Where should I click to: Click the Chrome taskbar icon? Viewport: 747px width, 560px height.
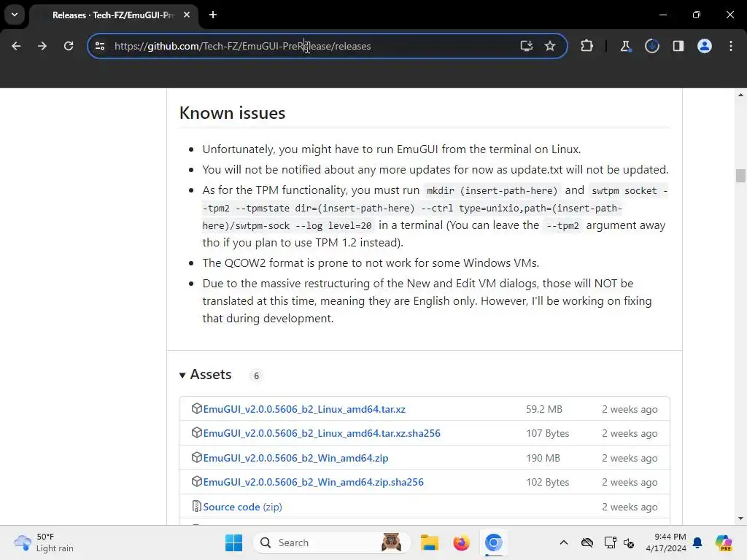click(x=494, y=542)
